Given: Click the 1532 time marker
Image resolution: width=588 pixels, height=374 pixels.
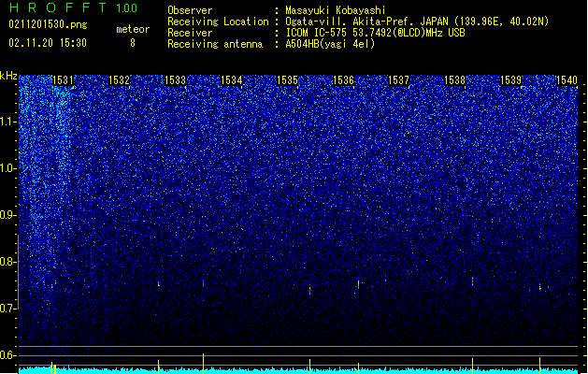Looking at the screenshot, I should [119, 79].
